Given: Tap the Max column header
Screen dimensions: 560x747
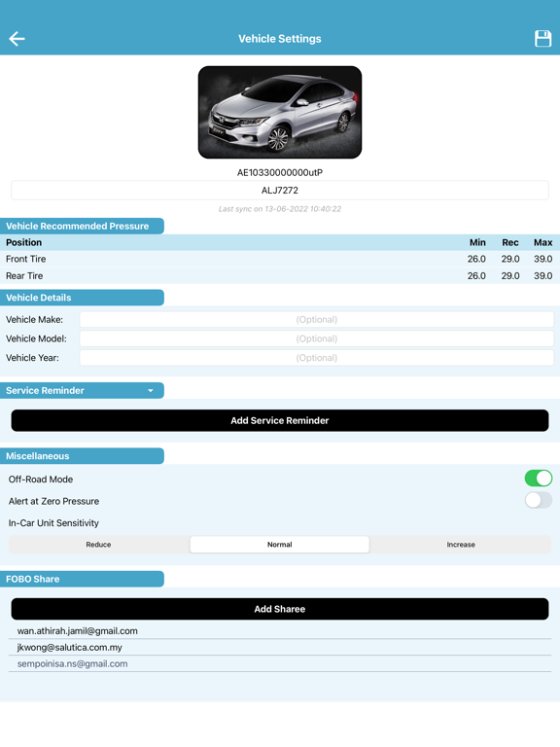Looking at the screenshot, I should 542,242.
